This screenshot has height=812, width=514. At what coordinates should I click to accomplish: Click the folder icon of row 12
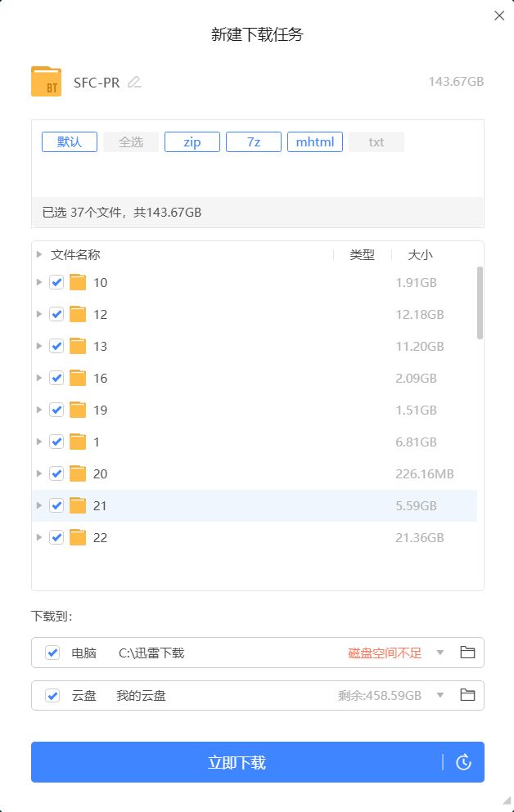click(78, 314)
